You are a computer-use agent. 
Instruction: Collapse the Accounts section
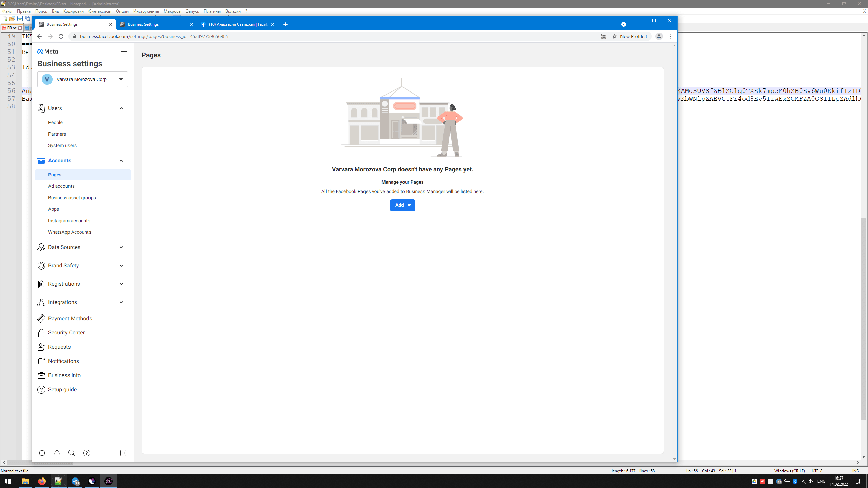coord(121,161)
